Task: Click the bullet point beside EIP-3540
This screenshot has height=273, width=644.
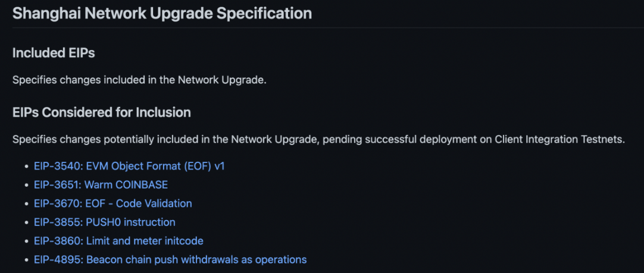Action: point(26,167)
